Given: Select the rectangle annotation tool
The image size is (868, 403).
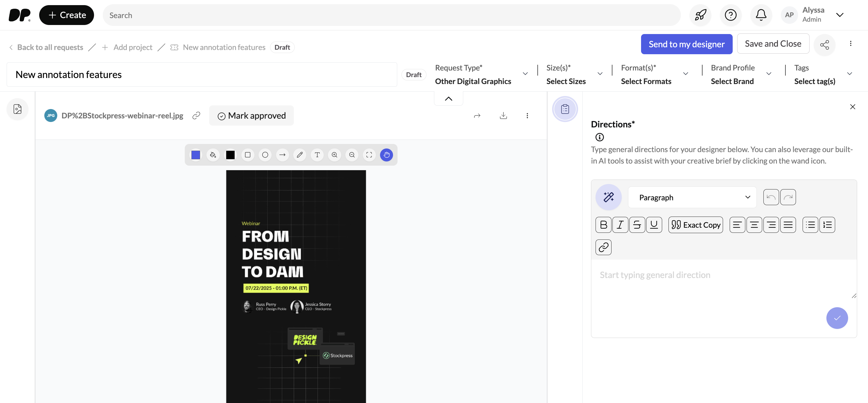Looking at the screenshot, I should click(248, 155).
